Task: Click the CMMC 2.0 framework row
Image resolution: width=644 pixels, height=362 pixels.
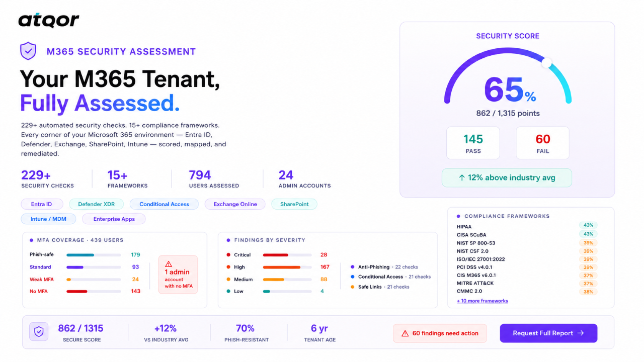Action: (527, 291)
